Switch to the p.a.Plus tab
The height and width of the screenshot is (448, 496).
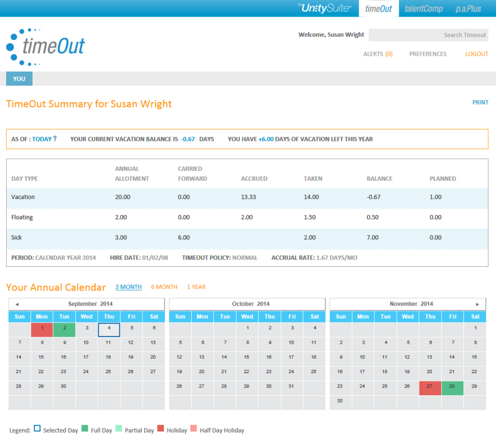468,8
